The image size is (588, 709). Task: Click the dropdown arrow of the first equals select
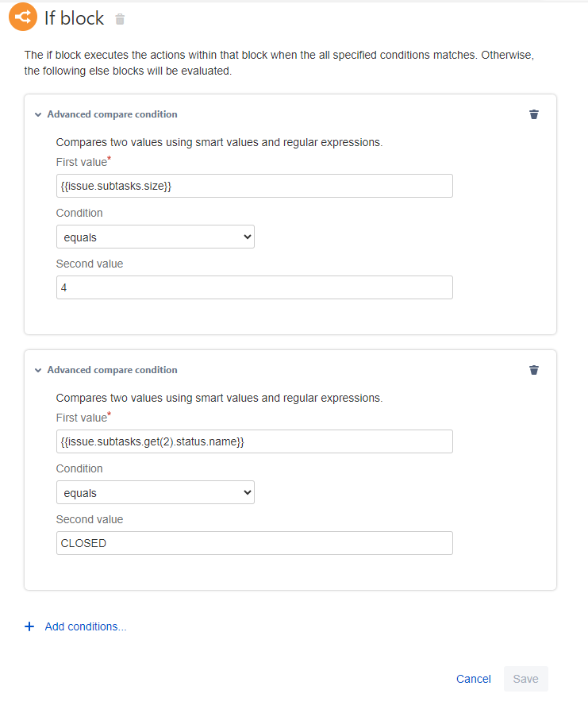point(248,237)
